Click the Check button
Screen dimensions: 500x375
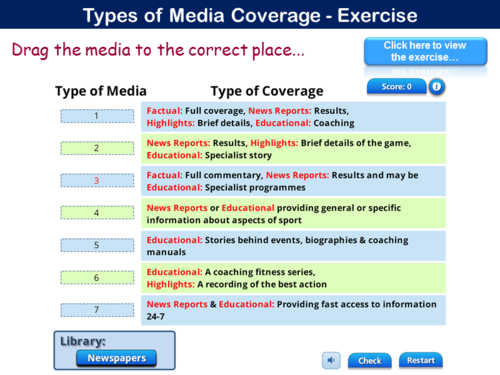tap(370, 361)
